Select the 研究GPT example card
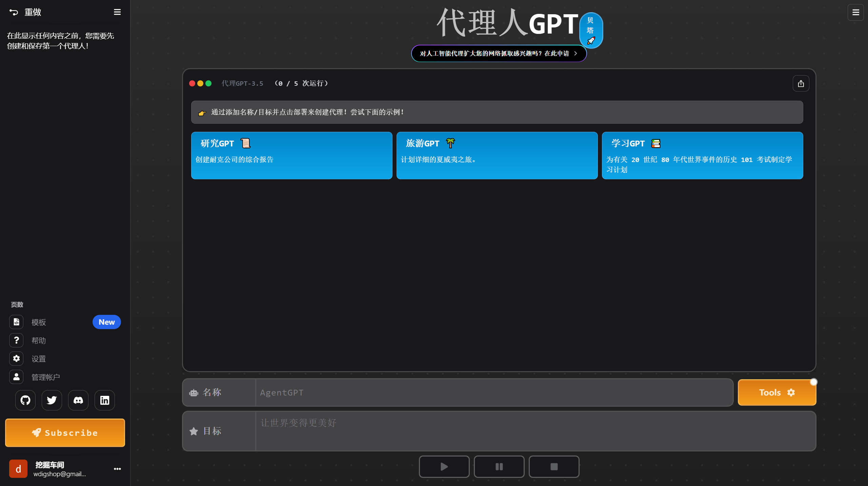The image size is (868, 486). pyautogui.click(x=291, y=155)
